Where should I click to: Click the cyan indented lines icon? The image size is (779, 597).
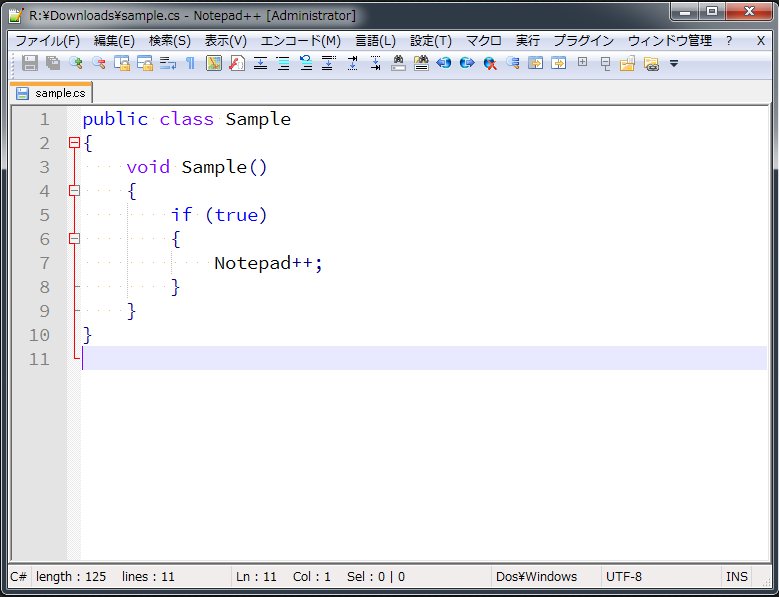(283, 63)
